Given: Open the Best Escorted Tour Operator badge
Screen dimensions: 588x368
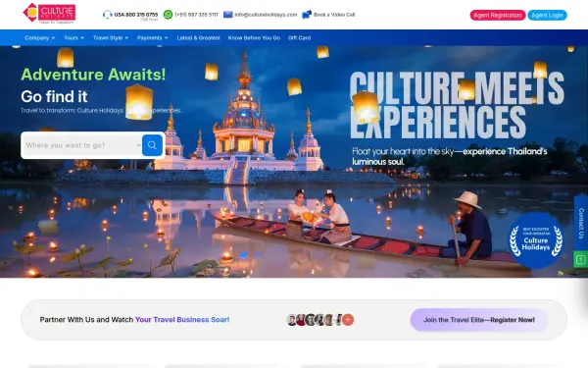Looking at the screenshot, I should point(535,240).
